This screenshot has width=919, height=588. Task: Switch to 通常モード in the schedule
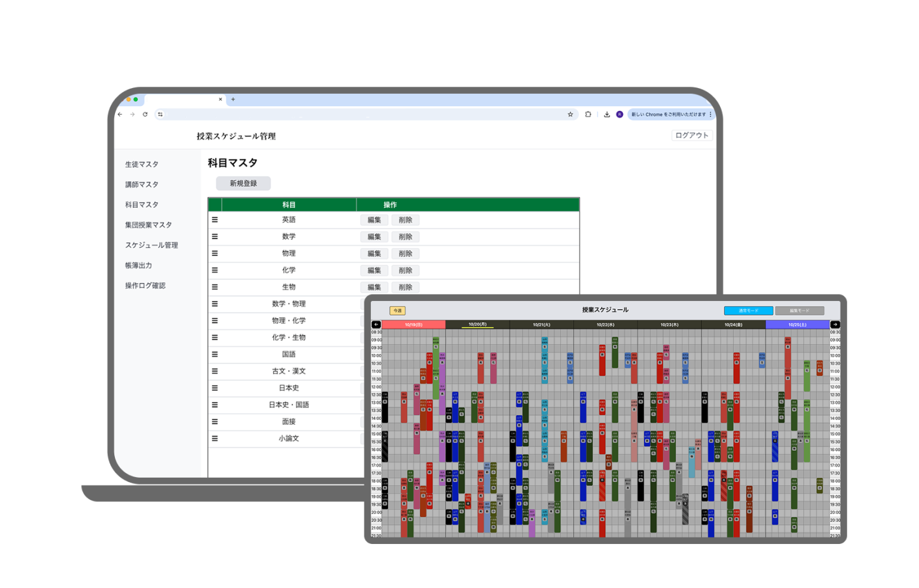click(x=748, y=311)
